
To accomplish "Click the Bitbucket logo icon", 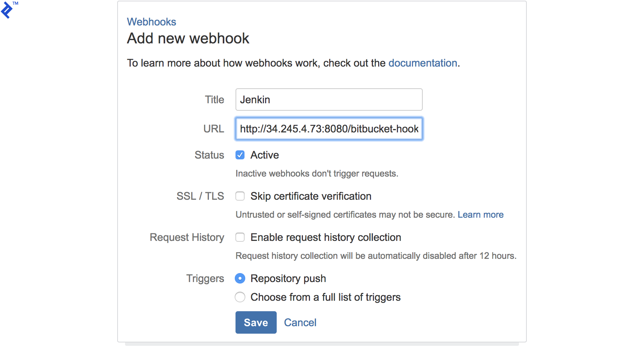I will click(x=7, y=11).
